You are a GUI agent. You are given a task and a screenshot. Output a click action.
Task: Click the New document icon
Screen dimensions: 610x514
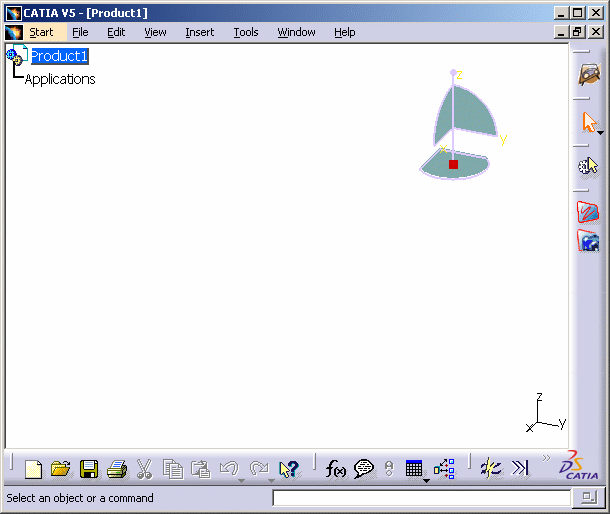tap(34, 469)
